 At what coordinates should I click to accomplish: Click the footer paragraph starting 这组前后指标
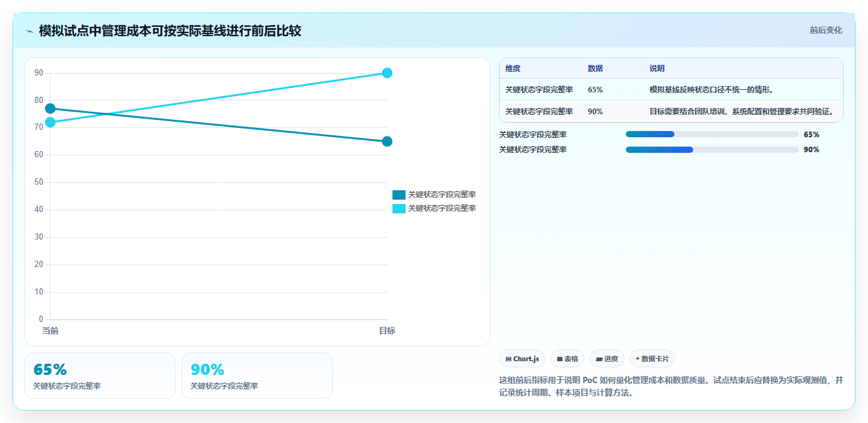point(671,386)
